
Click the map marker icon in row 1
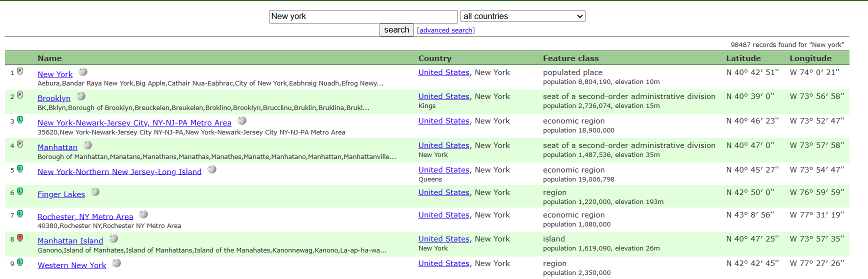(x=20, y=71)
